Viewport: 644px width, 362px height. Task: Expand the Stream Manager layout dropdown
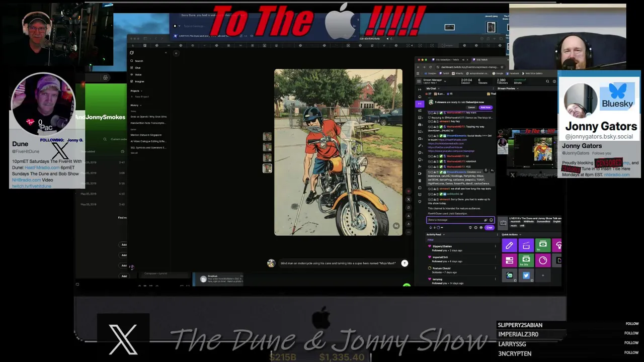pos(445,81)
